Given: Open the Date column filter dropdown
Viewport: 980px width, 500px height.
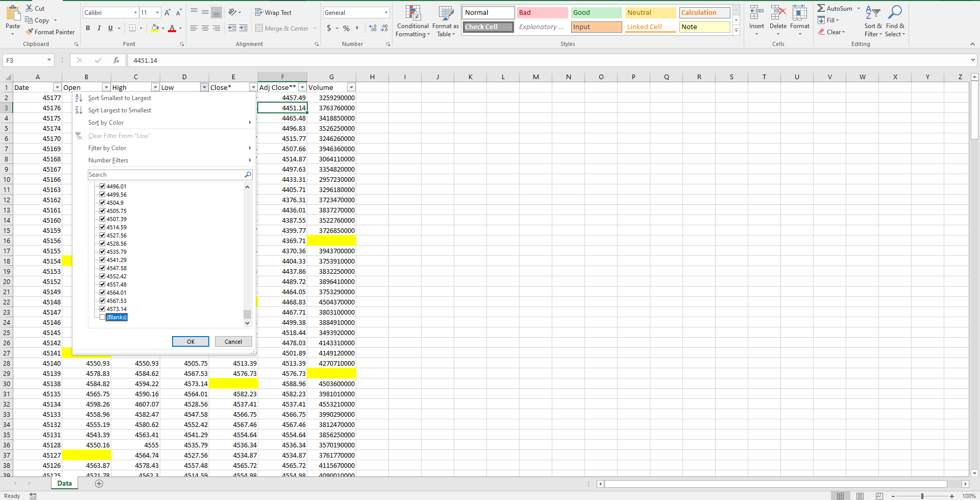Looking at the screenshot, I should click(57, 87).
